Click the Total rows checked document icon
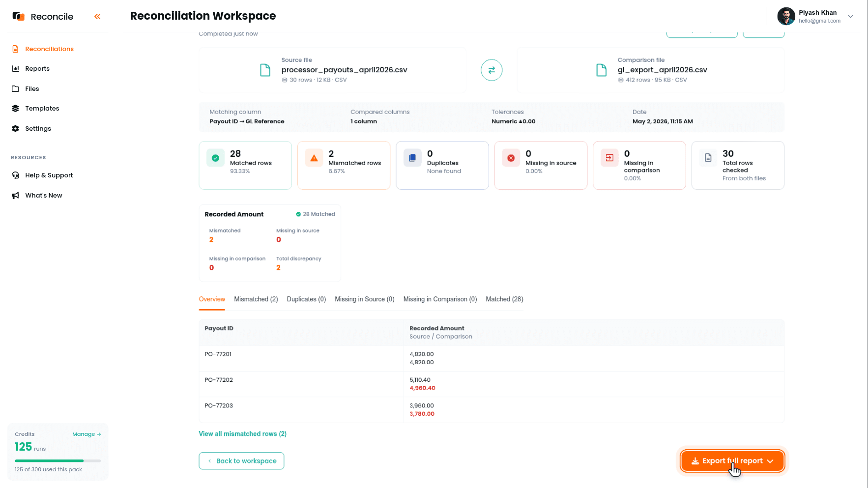868x488 pixels. coord(708,158)
